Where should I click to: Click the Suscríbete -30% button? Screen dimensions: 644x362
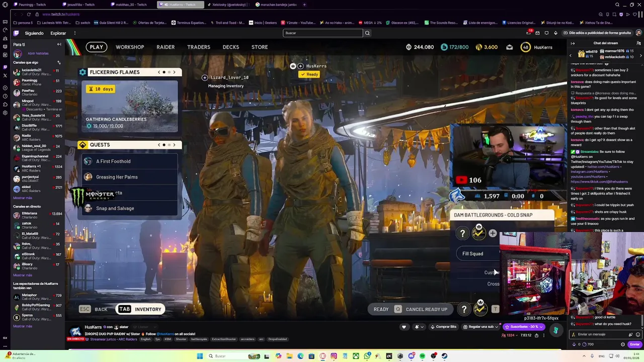pyautogui.click(x=524, y=327)
